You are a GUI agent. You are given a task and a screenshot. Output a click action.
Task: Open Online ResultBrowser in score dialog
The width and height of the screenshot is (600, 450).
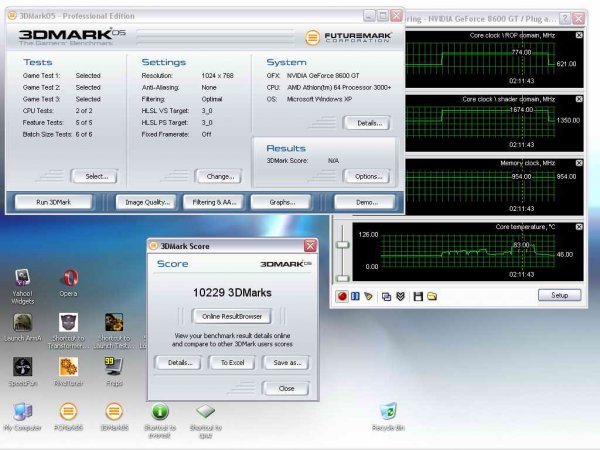tap(232, 316)
